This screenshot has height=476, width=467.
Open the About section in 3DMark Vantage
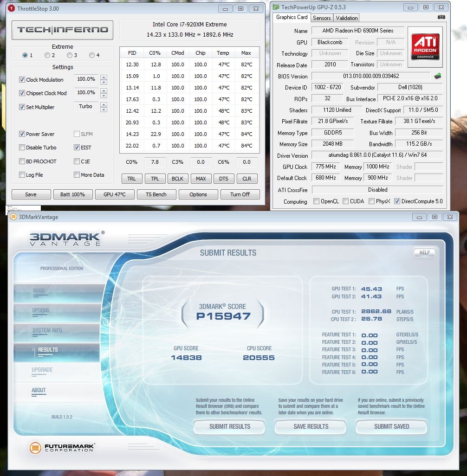[x=57, y=392]
